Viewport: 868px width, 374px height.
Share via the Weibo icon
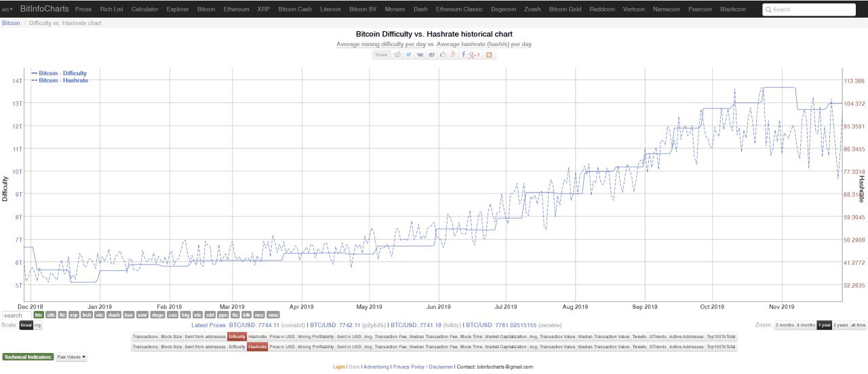(432, 54)
